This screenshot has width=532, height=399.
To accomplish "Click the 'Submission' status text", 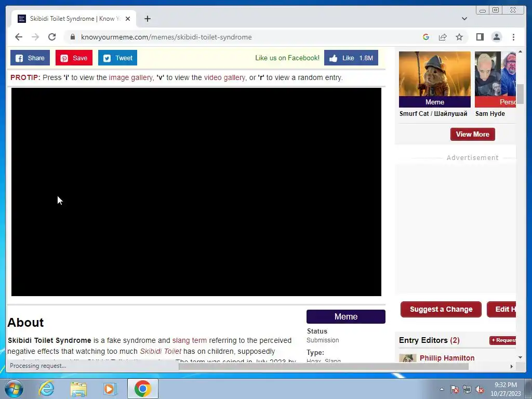I will coord(323,340).
